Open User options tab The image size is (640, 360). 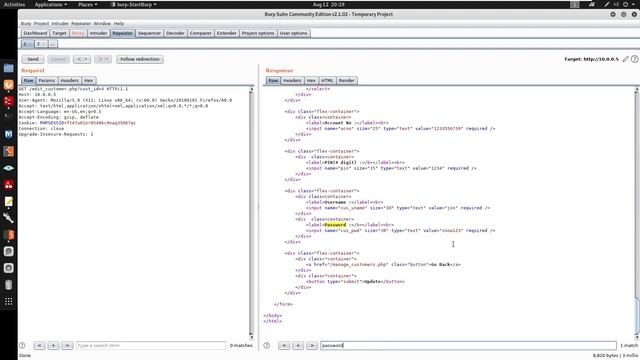pos(293,33)
